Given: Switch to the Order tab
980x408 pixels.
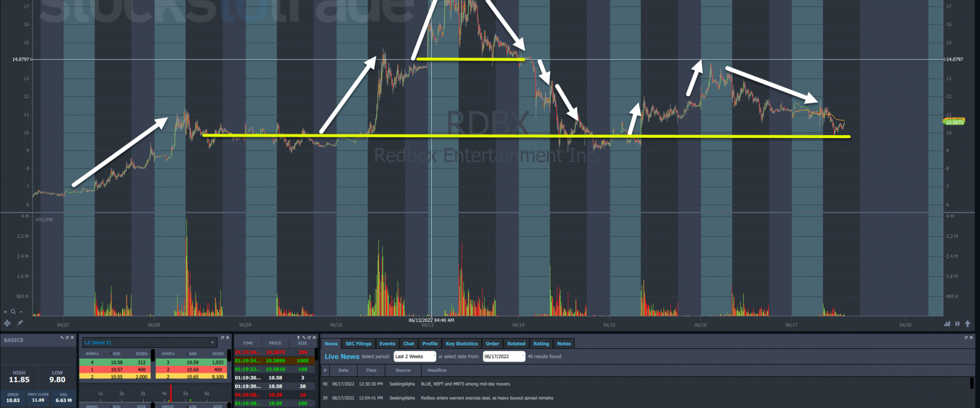Looking at the screenshot, I should tap(492, 344).
